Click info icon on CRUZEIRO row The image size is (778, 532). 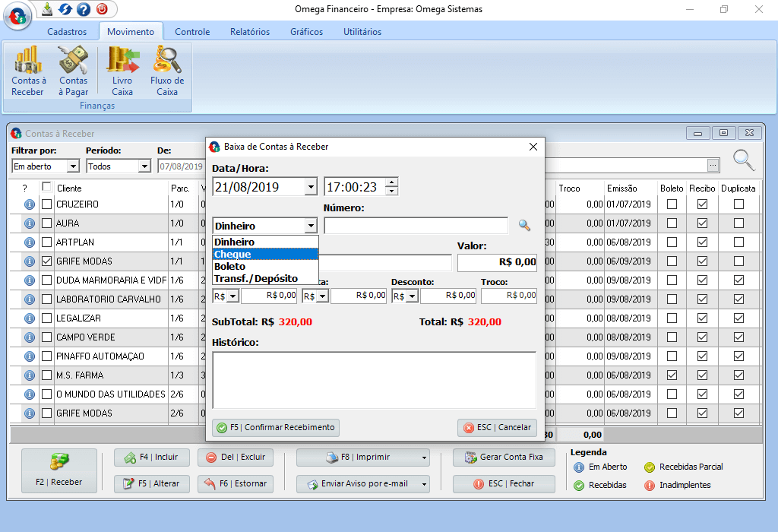click(x=30, y=204)
